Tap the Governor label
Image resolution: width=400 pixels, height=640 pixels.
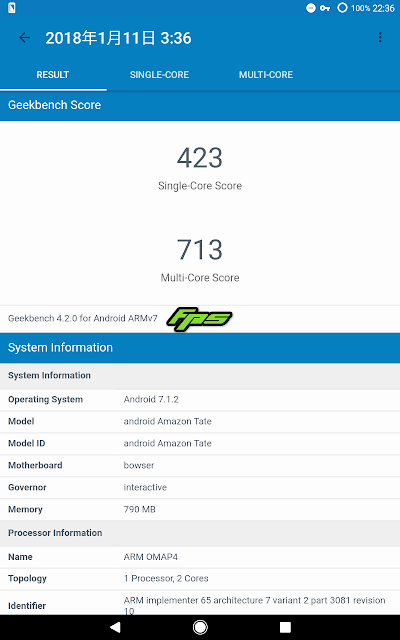click(27, 487)
